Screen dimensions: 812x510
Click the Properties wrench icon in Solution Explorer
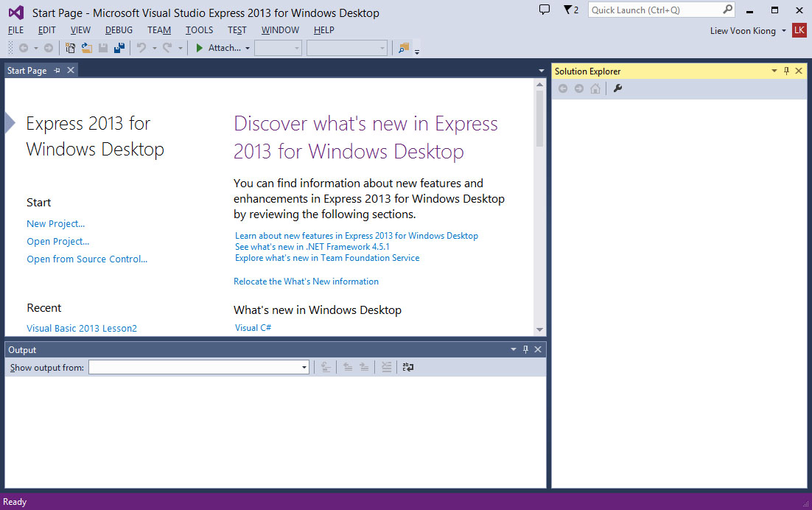pos(617,88)
